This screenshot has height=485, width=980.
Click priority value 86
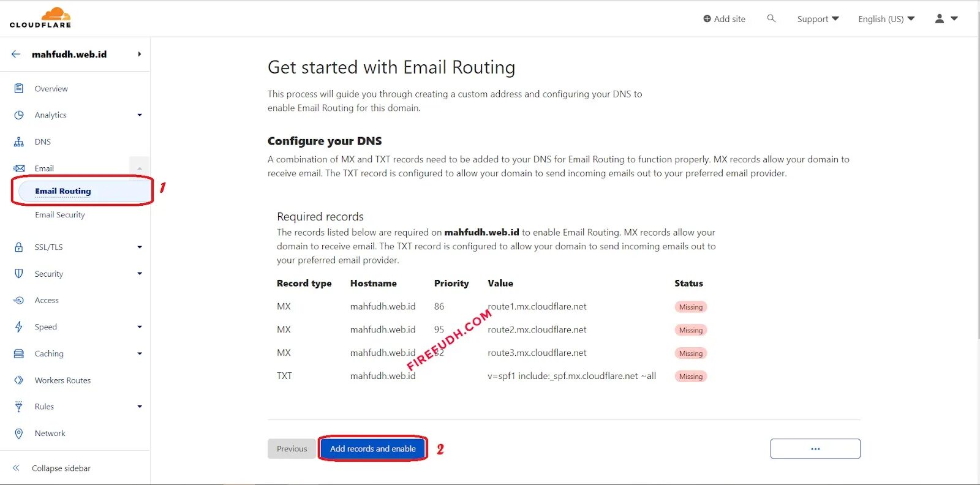pyautogui.click(x=439, y=306)
